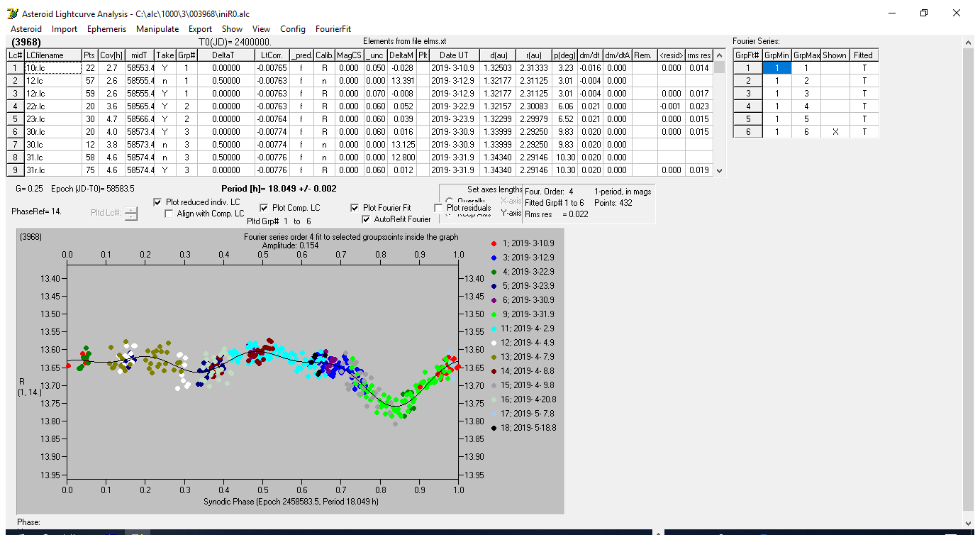The image size is (980, 535).
Task: Open the Manipulate menu
Action: pos(157,29)
